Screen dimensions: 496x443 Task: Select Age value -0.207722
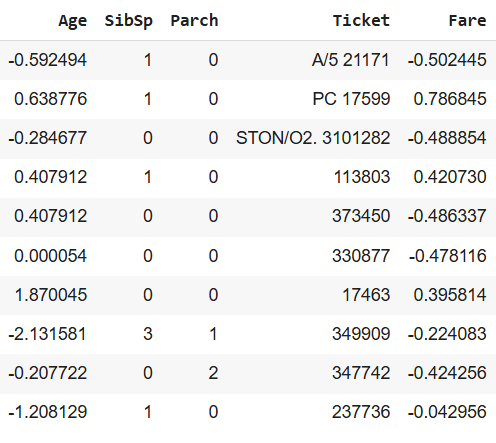click(48, 373)
